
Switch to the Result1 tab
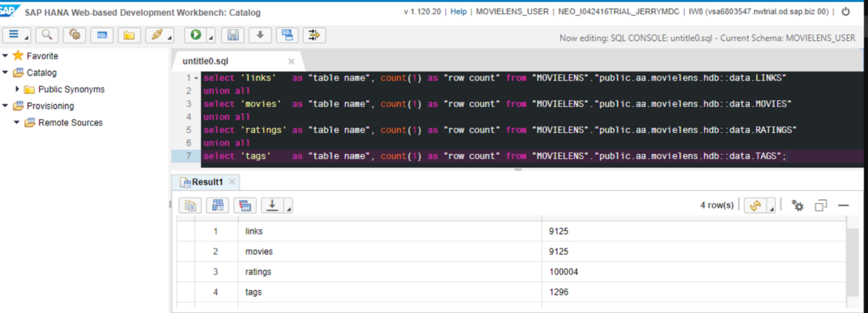[206, 182]
